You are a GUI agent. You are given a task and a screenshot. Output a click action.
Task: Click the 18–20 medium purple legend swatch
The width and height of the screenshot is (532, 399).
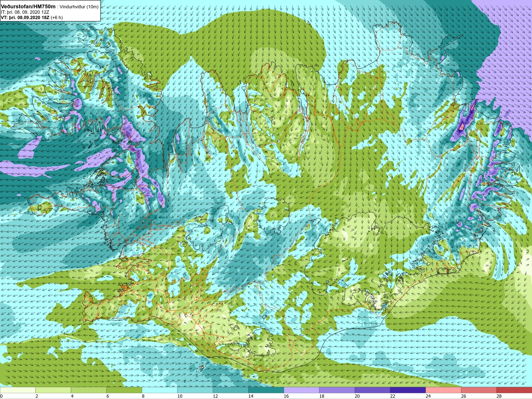click(x=337, y=390)
